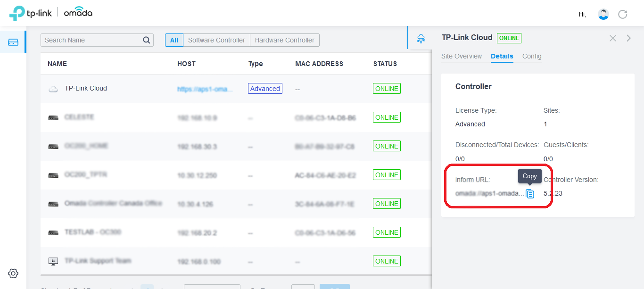
Task: Click the ONLINE status in the OC200_HOME row
Action: coord(387,146)
